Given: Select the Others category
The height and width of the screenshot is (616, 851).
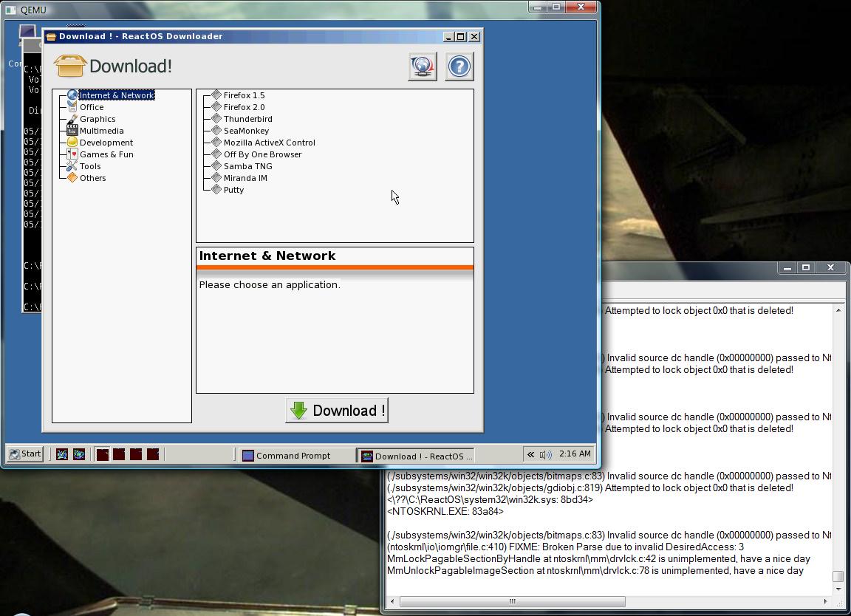Looking at the screenshot, I should 92,178.
